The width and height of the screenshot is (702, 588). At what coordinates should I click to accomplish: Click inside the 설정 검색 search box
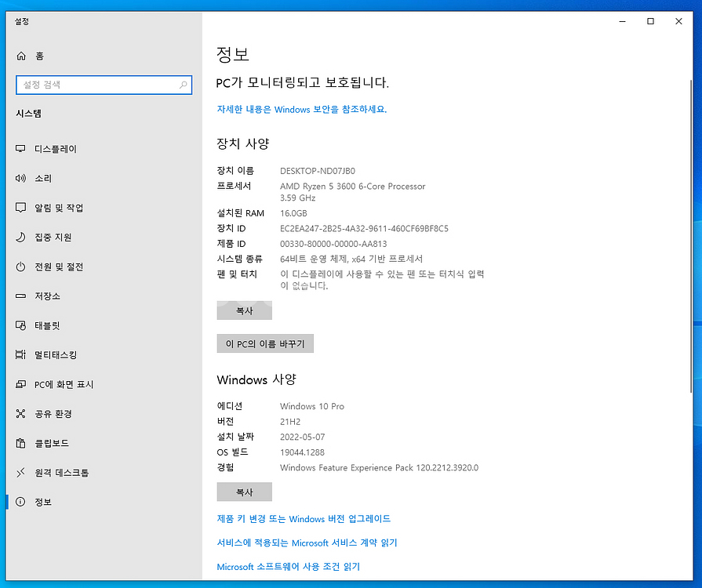click(104, 85)
